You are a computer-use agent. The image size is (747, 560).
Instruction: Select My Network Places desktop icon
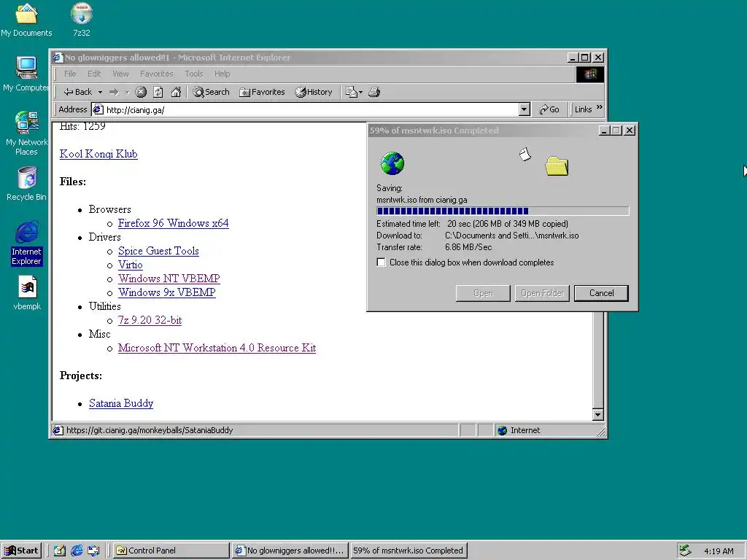tap(26, 133)
